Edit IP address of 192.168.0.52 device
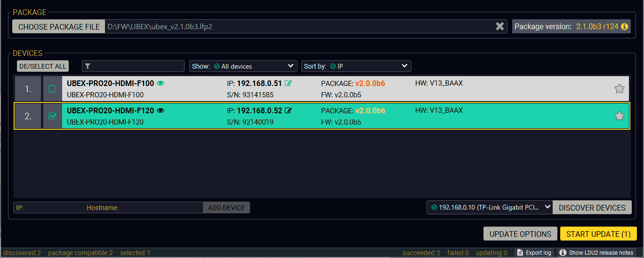The height and width of the screenshot is (258, 644). pyautogui.click(x=288, y=111)
